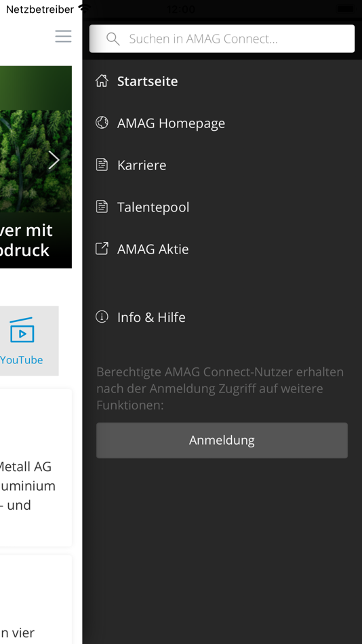Click the Anmeldung button

tap(222, 440)
